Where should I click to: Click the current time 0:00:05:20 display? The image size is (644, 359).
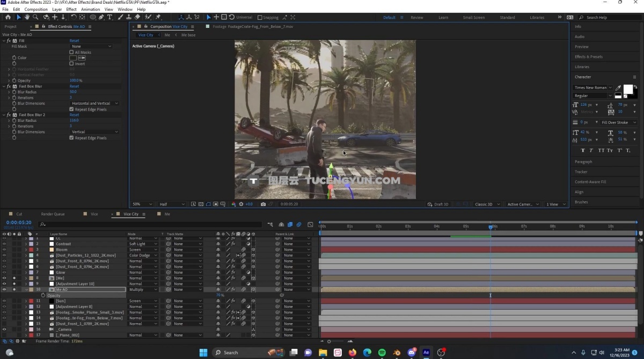(18, 222)
